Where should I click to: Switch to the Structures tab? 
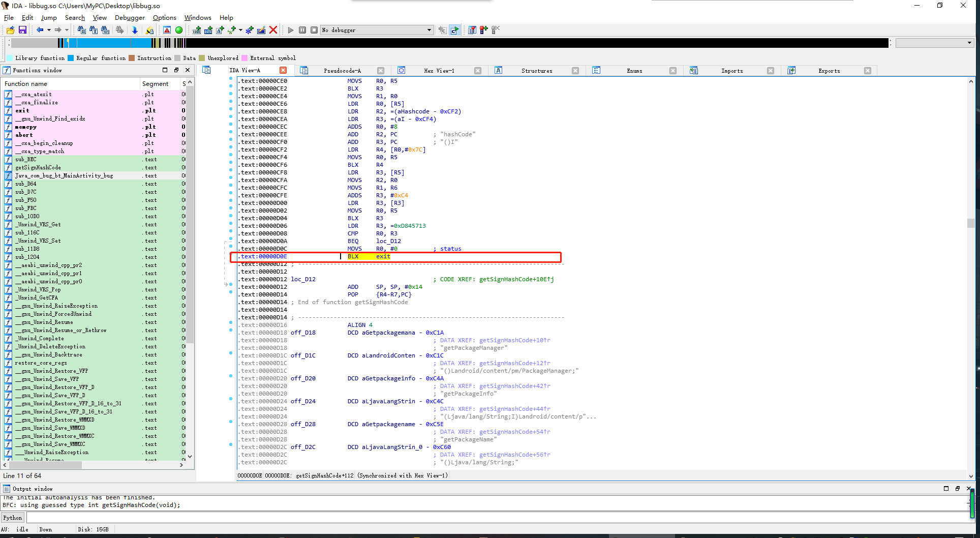[x=537, y=71]
